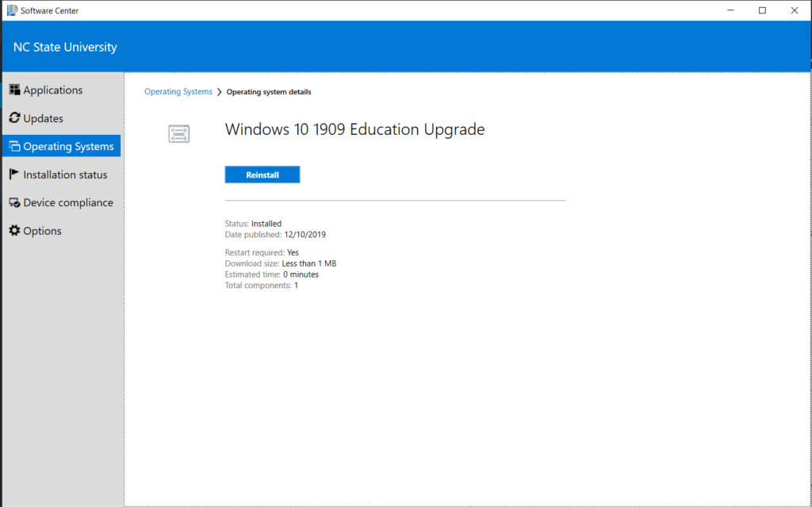Click the Windows 10 upgrade package icon
The height and width of the screenshot is (507, 812).
pos(179,133)
